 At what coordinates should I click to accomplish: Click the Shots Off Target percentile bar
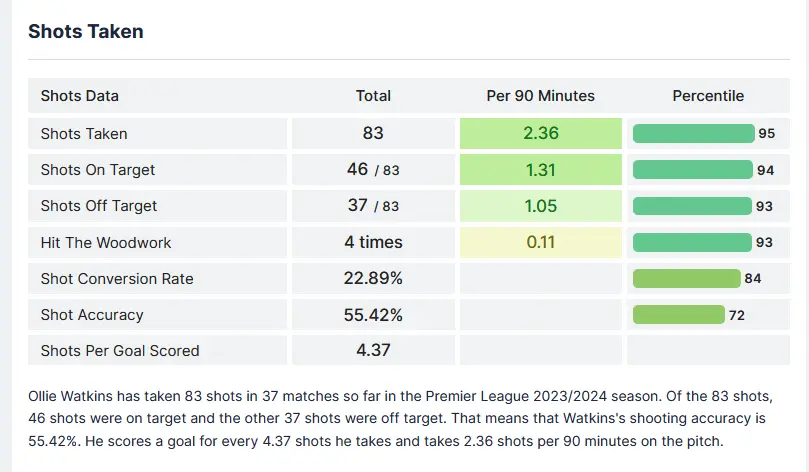(692, 206)
